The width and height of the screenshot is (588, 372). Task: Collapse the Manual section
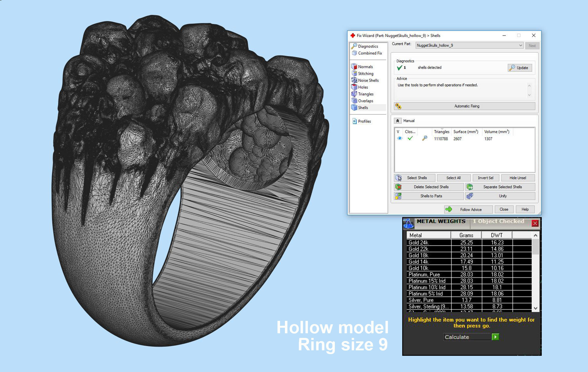[x=398, y=121]
